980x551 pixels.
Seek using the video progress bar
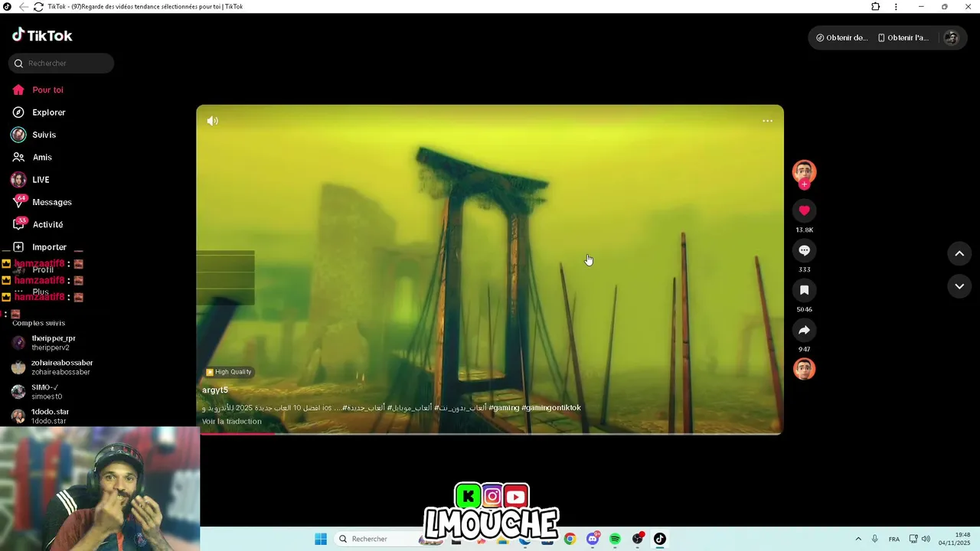(490, 433)
